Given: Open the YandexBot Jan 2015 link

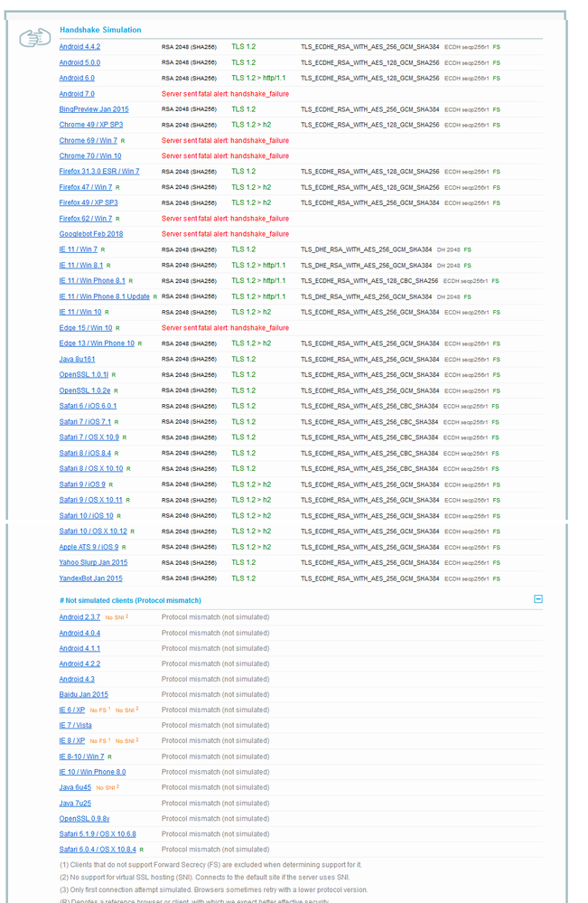Looking at the screenshot, I should tap(91, 578).
